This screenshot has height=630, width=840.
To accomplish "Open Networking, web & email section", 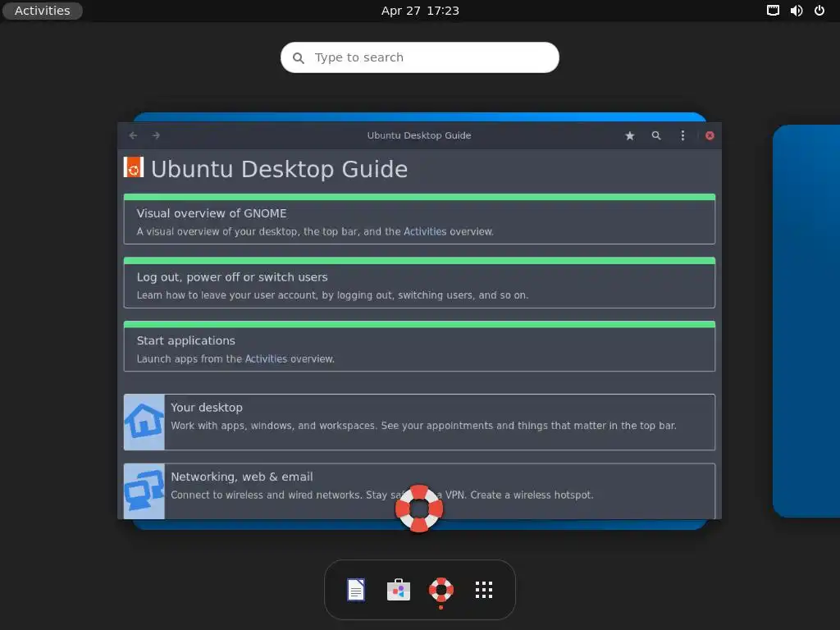I will (x=419, y=491).
